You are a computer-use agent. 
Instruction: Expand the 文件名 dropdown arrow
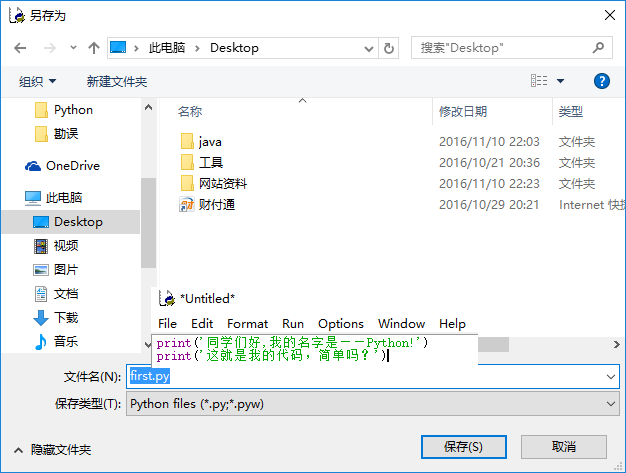pos(611,377)
